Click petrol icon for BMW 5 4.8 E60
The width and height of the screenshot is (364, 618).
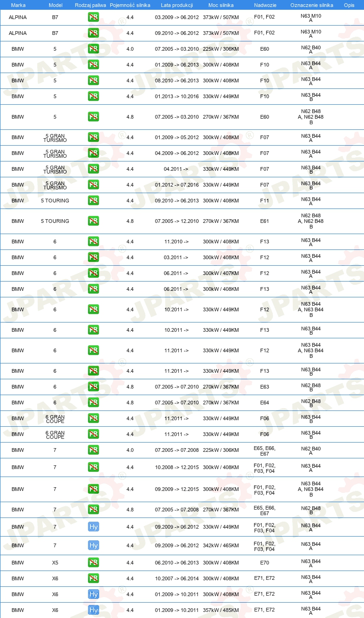click(x=93, y=117)
